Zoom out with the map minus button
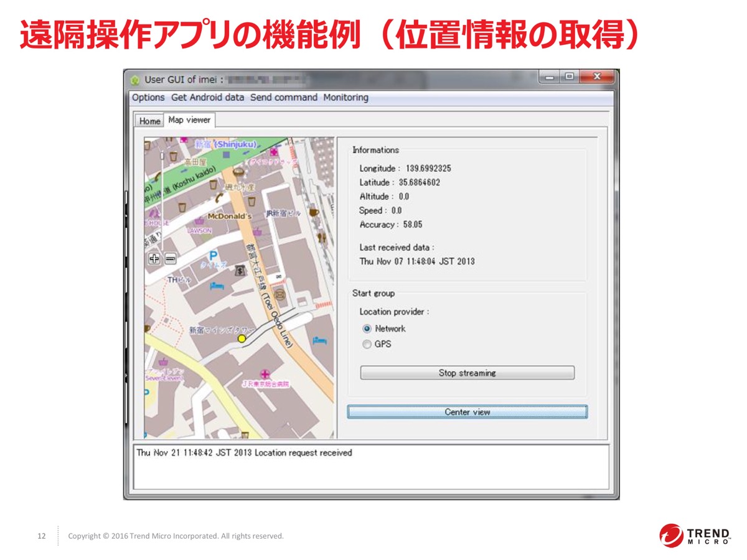Image resolution: width=747 pixels, height=560 pixels. (x=170, y=259)
